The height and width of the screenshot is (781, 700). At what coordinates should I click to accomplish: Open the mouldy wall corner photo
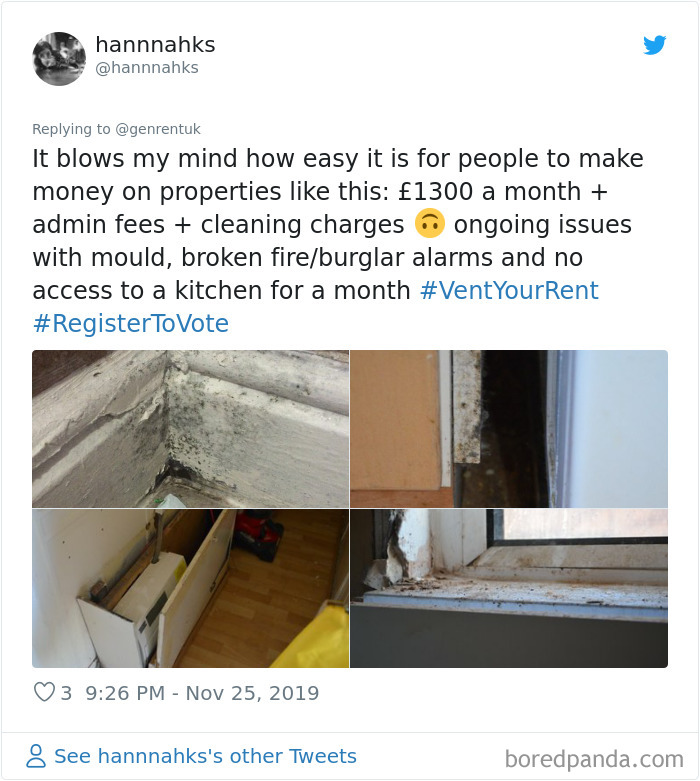click(190, 429)
